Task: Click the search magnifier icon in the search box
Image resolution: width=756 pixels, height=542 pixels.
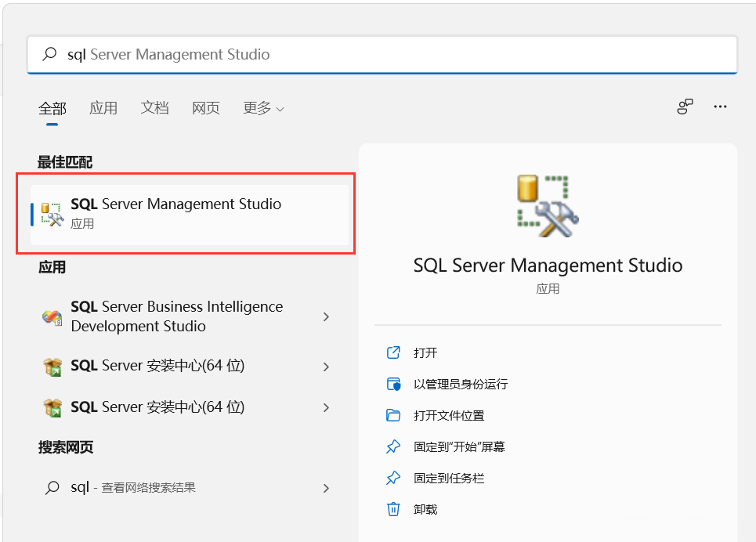Action: click(x=50, y=54)
